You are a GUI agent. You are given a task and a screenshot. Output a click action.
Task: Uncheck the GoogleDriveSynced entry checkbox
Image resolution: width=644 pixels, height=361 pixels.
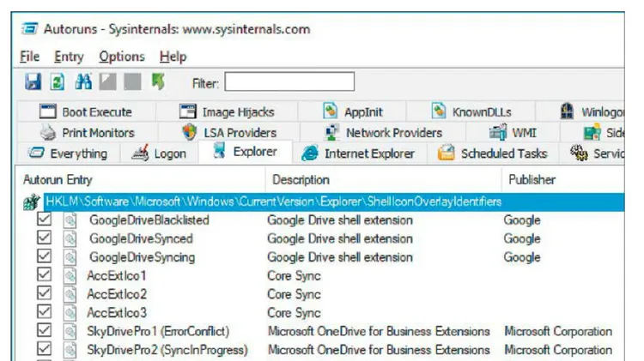44,238
